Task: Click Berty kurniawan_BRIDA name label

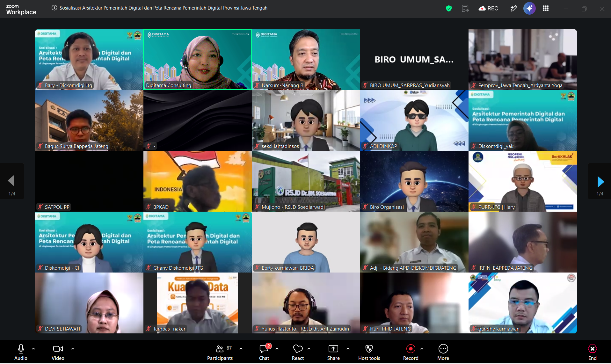Action: [287, 268]
